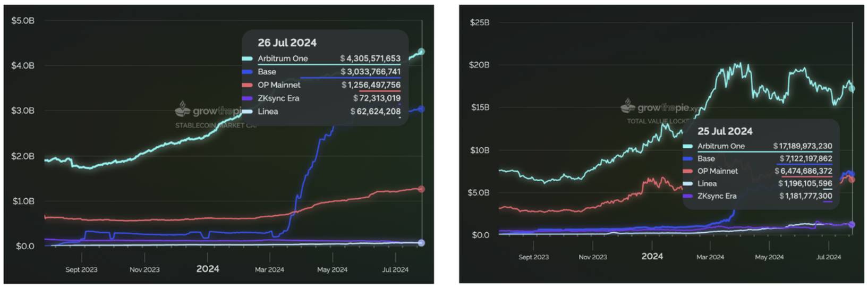Click the Base endpoint marker near $3.0B
The width and height of the screenshot is (868, 287).
[x=421, y=109]
